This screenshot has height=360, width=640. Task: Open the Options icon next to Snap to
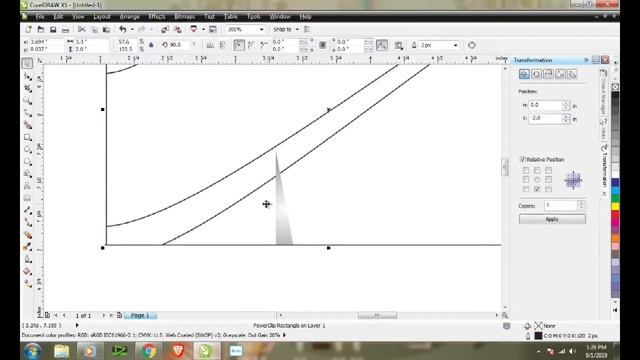click(307, 29)
